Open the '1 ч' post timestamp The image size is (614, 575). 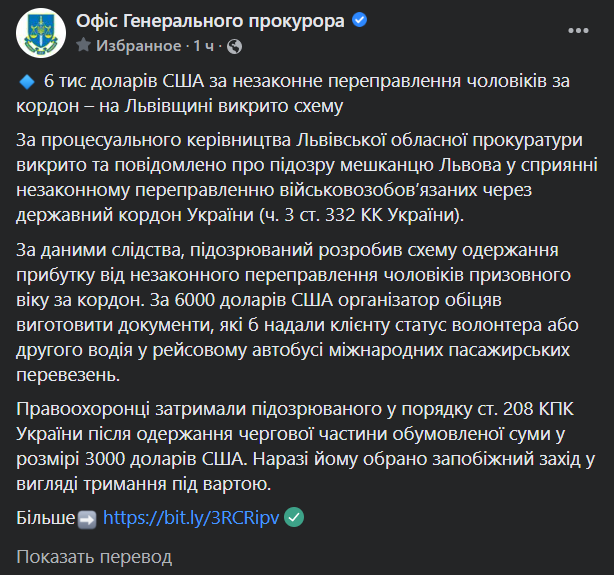pos(204,46)
